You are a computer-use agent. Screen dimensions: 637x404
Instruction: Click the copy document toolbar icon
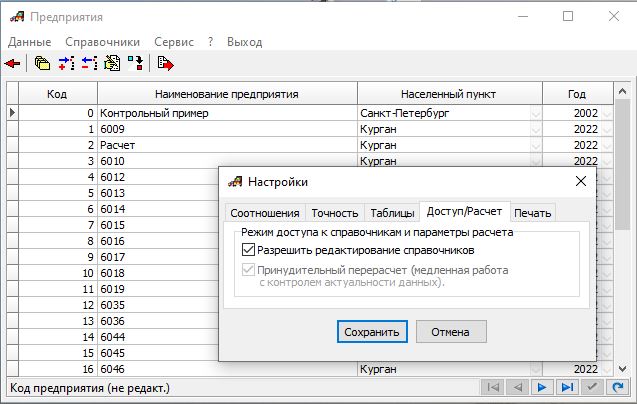coord(112,64)
